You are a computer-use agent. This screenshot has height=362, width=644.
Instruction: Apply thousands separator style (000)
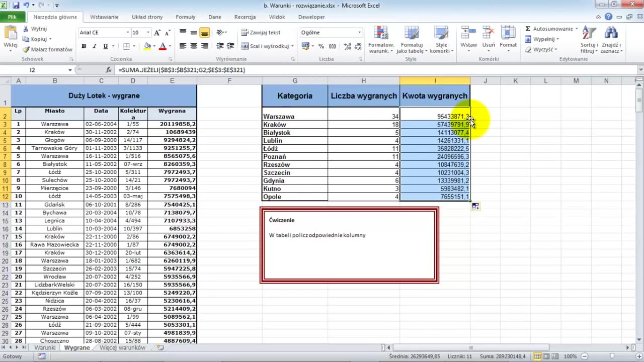coord(332,46)
